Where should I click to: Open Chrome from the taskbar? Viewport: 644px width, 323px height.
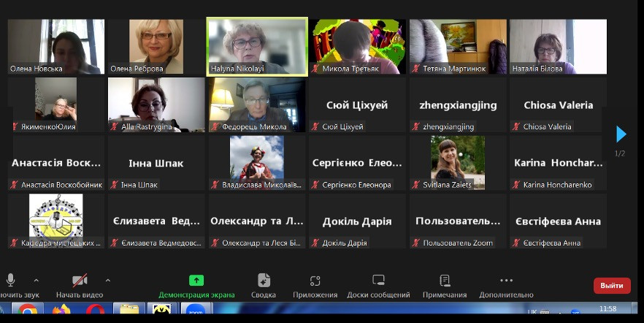[x=28, y=309]
